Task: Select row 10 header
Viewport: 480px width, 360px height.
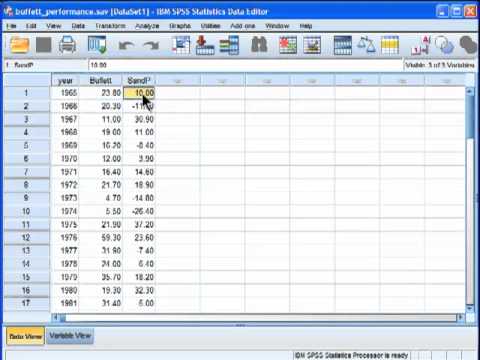Action: point(26,211)
